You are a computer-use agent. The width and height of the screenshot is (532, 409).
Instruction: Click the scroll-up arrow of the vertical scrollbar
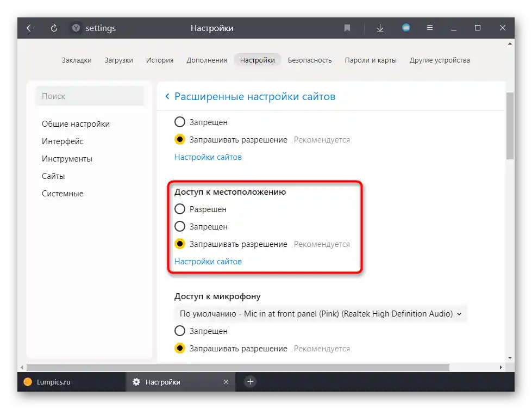click(510, 44)
